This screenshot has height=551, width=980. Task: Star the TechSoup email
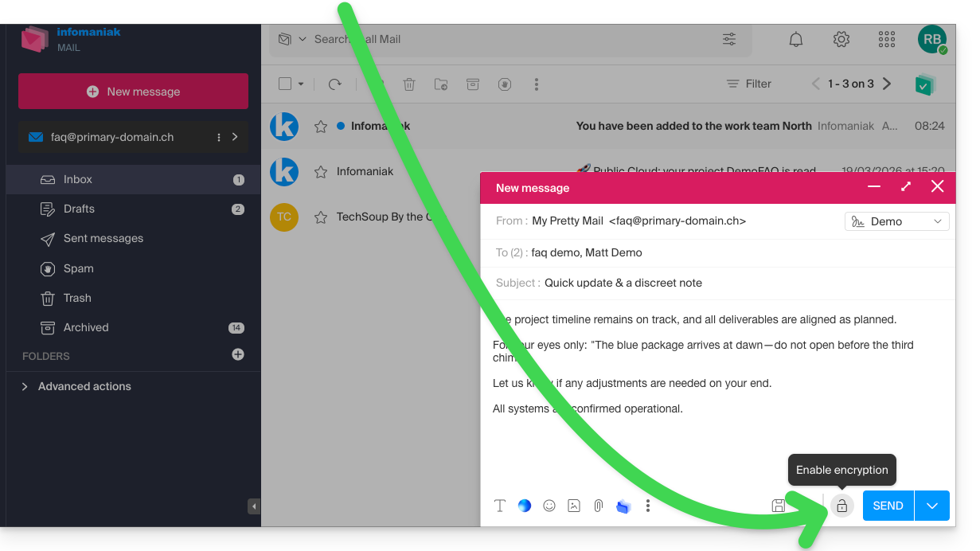(x=321, y=217)
